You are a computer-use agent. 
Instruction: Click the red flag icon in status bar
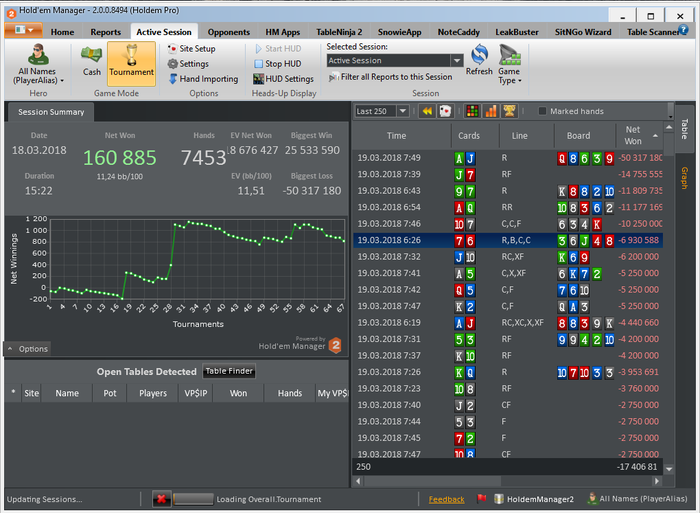point(481,498)
